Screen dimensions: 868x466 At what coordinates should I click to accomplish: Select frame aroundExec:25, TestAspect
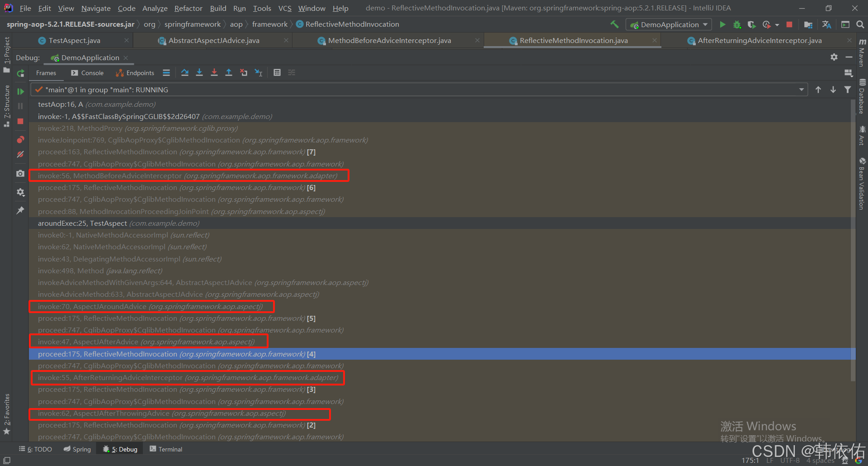click(442, 223)
